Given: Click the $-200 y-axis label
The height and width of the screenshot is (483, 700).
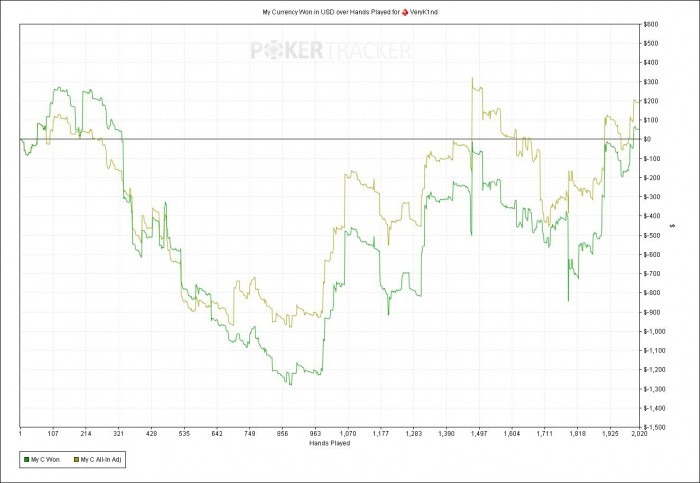Looking at the screenshot, I should (651, 178).
